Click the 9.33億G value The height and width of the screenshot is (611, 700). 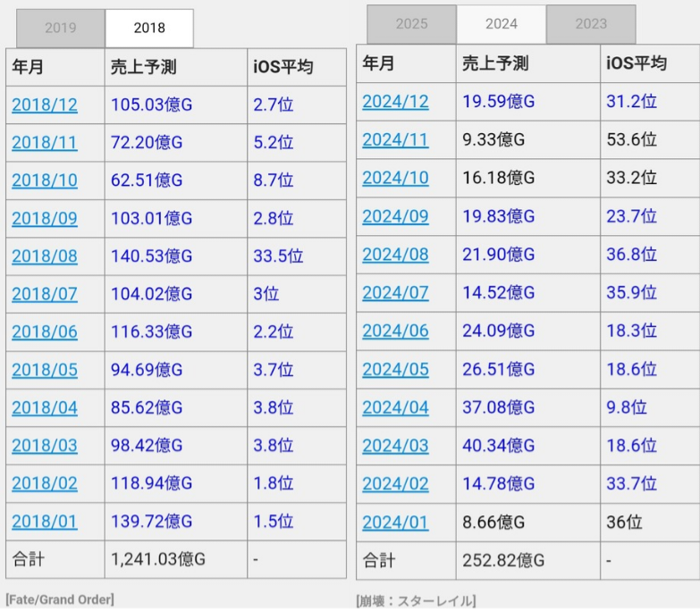[493, 140]
